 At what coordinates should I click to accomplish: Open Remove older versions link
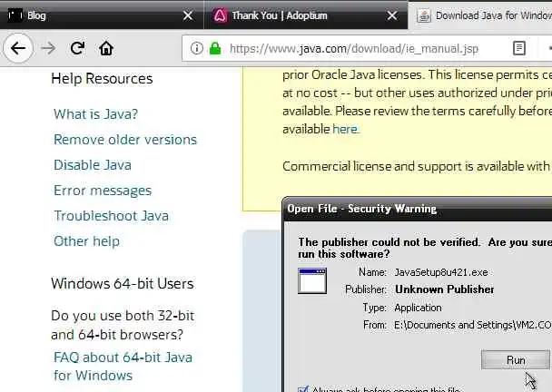[x=125, y=140]
